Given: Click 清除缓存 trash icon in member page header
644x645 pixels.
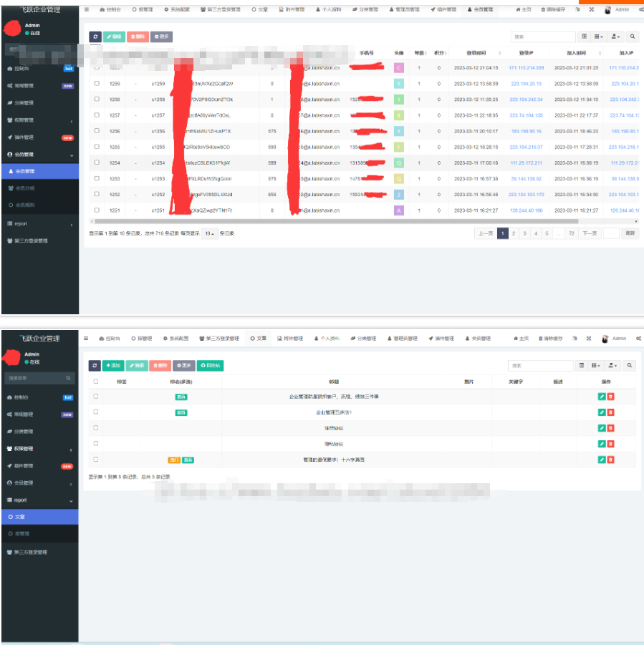Looking at the screenshot, I should (541, 10).
